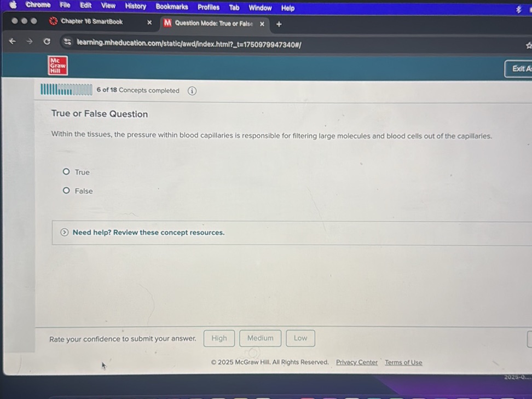Click the concepts progress bar
This screenshot has width=532, height=399.
click(x=66, y=90)
